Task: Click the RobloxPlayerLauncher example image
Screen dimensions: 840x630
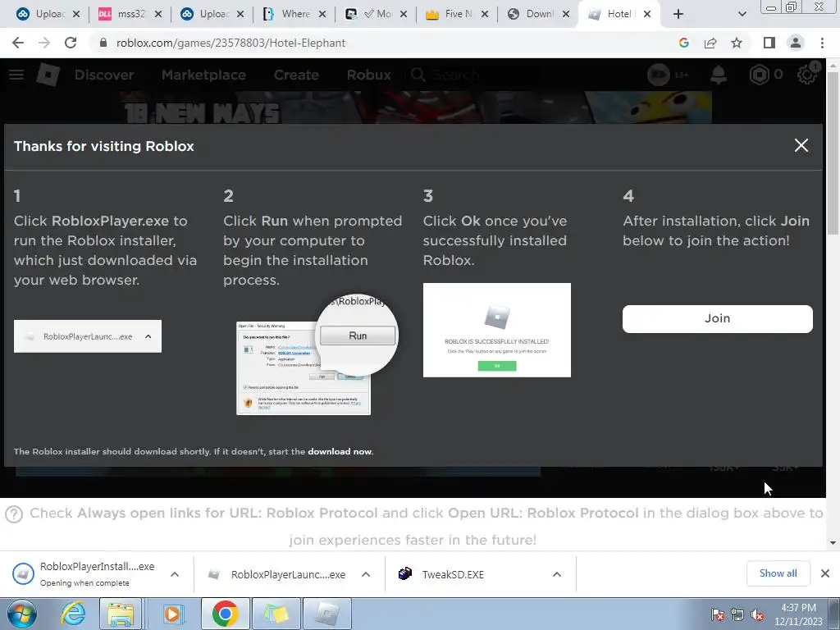Action: [88, 336]
